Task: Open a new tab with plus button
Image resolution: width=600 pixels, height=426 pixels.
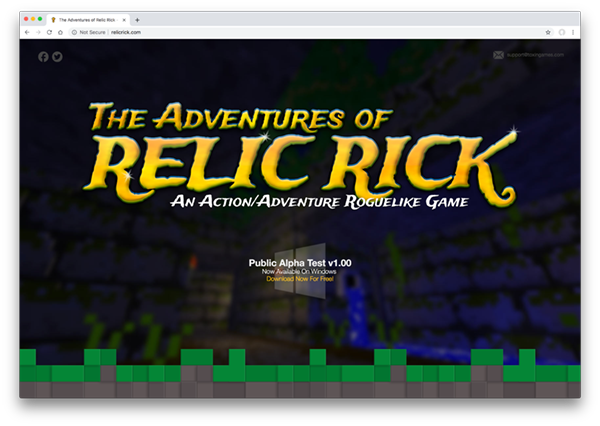Action: point(137,19)
